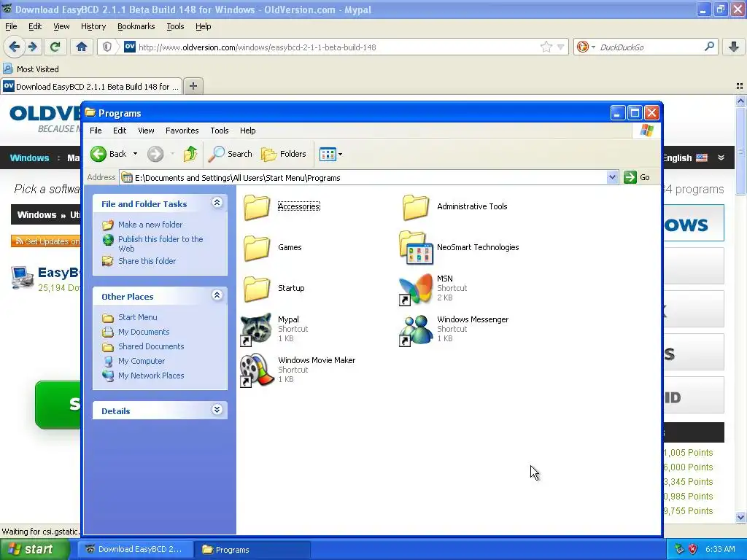The image size is (747, 560).
Task: Open My Network Places link
Action: coord(151,376)
